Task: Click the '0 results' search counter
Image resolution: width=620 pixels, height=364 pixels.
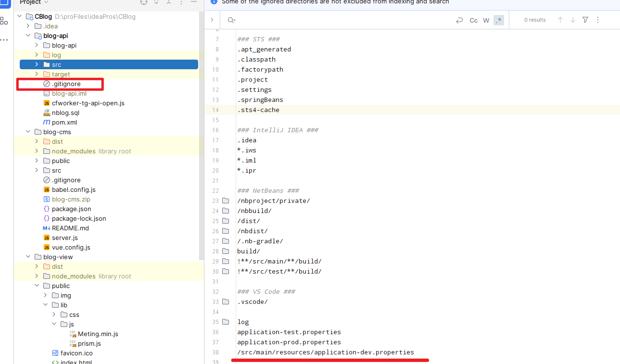Action: [535, 20]
